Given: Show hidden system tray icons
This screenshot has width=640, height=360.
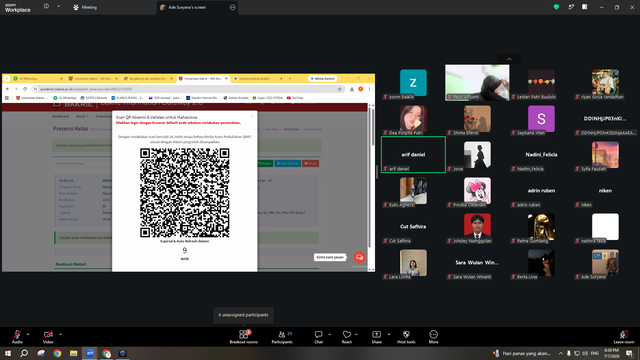Looking at the screenshot, I should [561, 353].
